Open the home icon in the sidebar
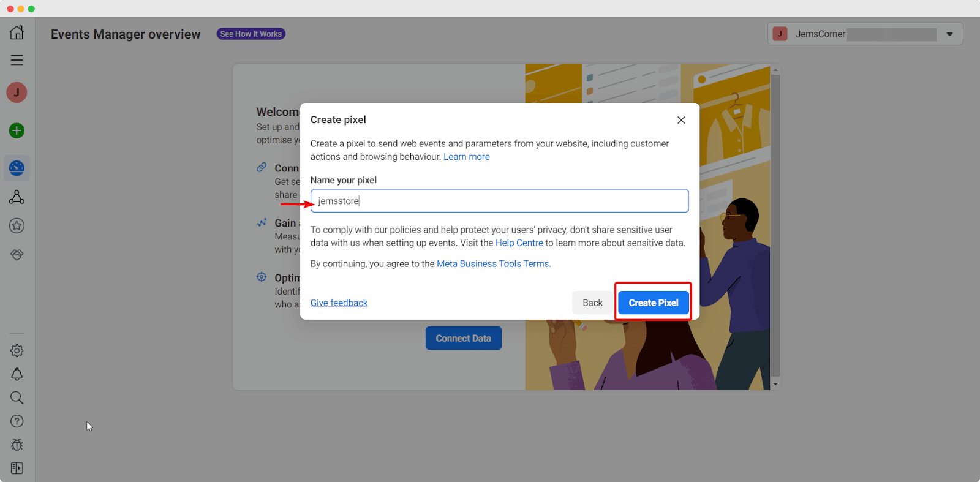The width and height of the screenshot is (980, 482). click(17, 32)
